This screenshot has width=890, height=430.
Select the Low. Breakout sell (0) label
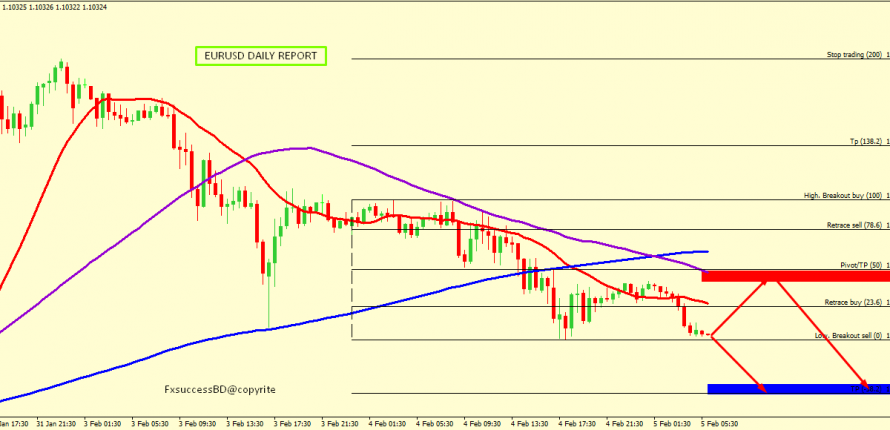click(x=846, y=336)
